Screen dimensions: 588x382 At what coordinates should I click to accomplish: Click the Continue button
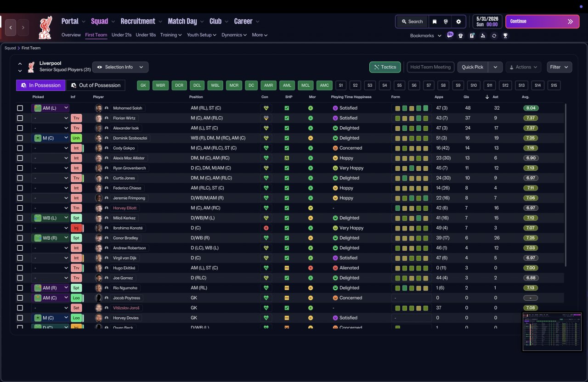pos(543,22)
